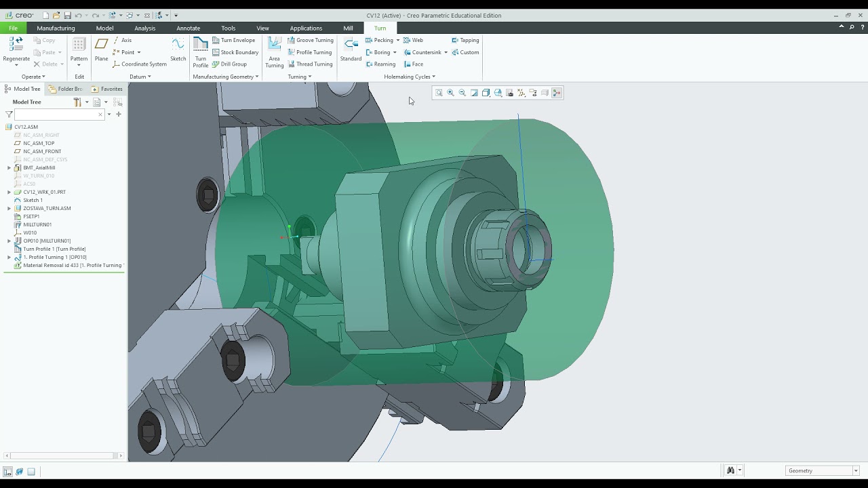Toggle the spin center icon in graphics toolbar
Image resolution: width=868 pixels, height=488 pixels.
pyautogui.click(x=557, y=93)
